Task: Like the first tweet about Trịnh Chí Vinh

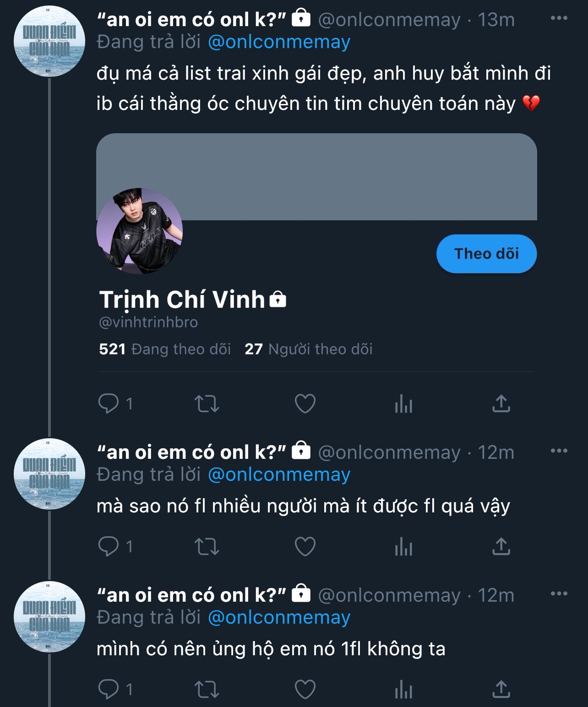Action: tap(305, 404)
